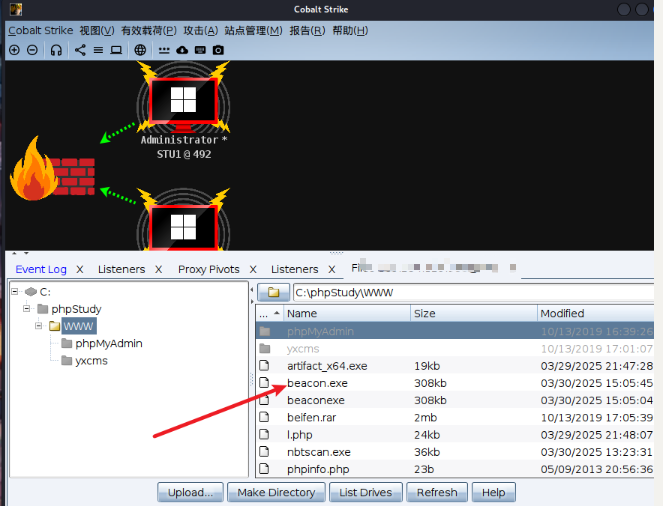Viewport: 663px width, 506px height.
Task: Sort by the Modified column header
Action: click(x=596, y=313)
